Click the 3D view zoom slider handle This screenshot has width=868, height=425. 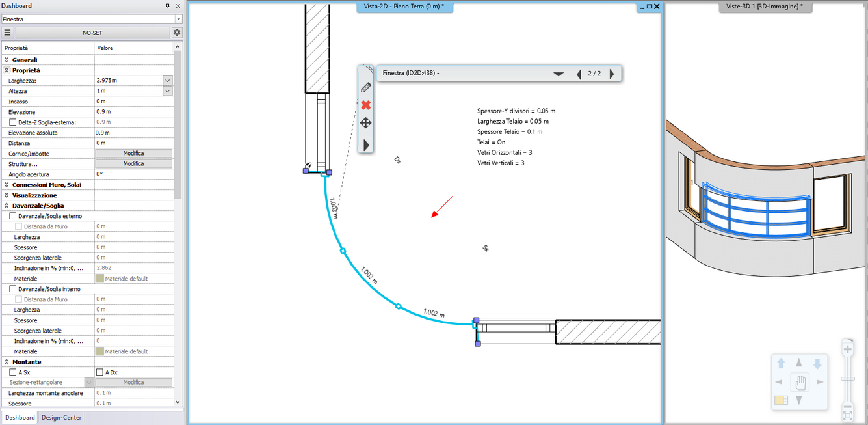click(x=847, y=378)
